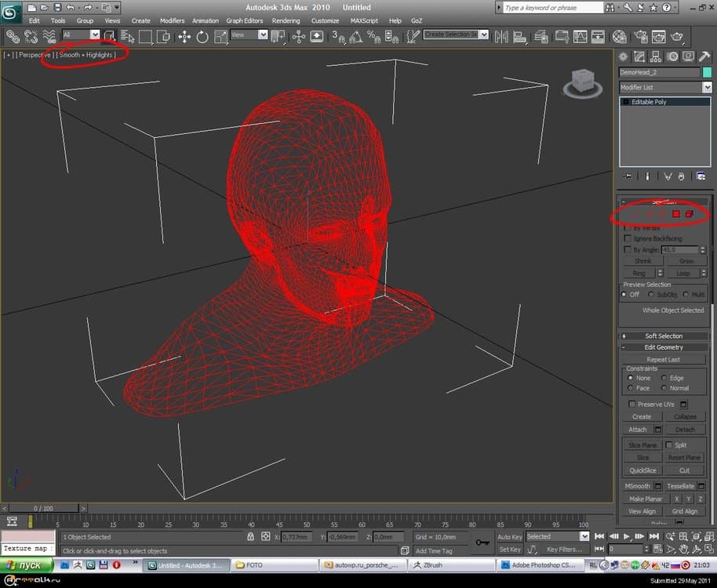Toggle Select and Manipulate mode
The height and width of the screenshot is (588, 717).
299,36
